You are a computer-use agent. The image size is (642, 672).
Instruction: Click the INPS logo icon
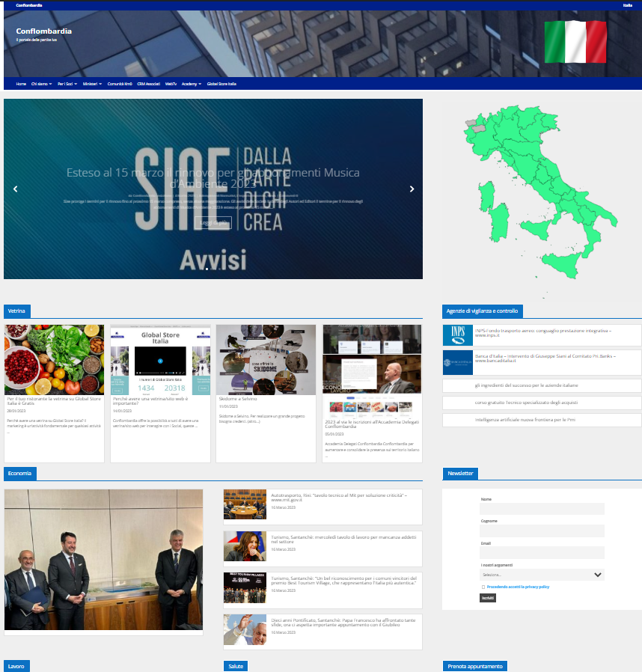[458, 335]
